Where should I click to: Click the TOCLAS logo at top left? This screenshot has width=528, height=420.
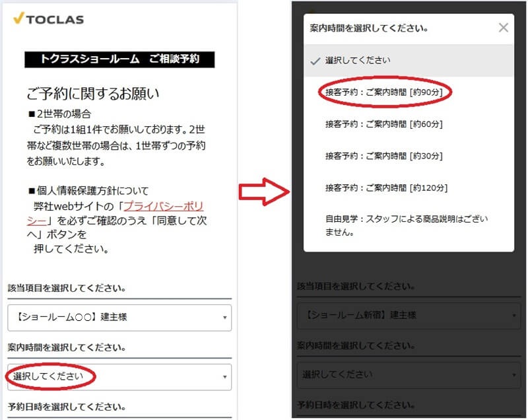click(49, 18)
